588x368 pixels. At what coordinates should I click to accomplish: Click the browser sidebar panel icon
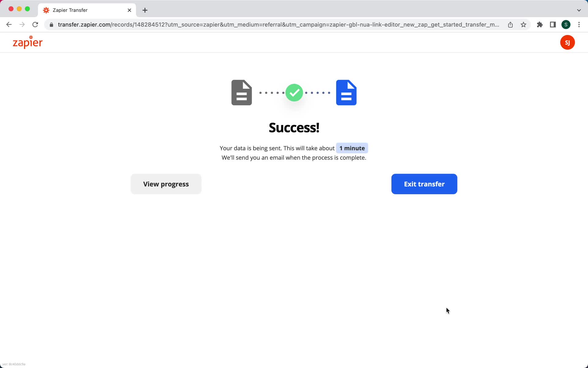coord(553,25)
